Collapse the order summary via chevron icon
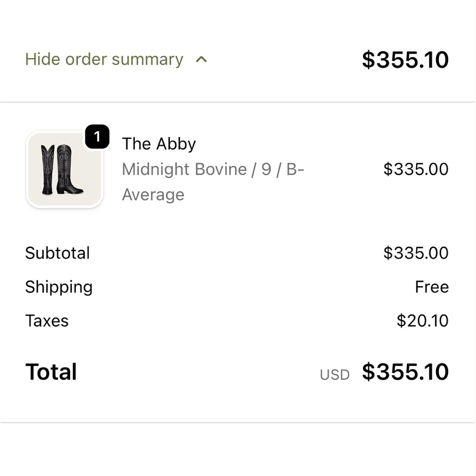476x476 pixels. 201,59
